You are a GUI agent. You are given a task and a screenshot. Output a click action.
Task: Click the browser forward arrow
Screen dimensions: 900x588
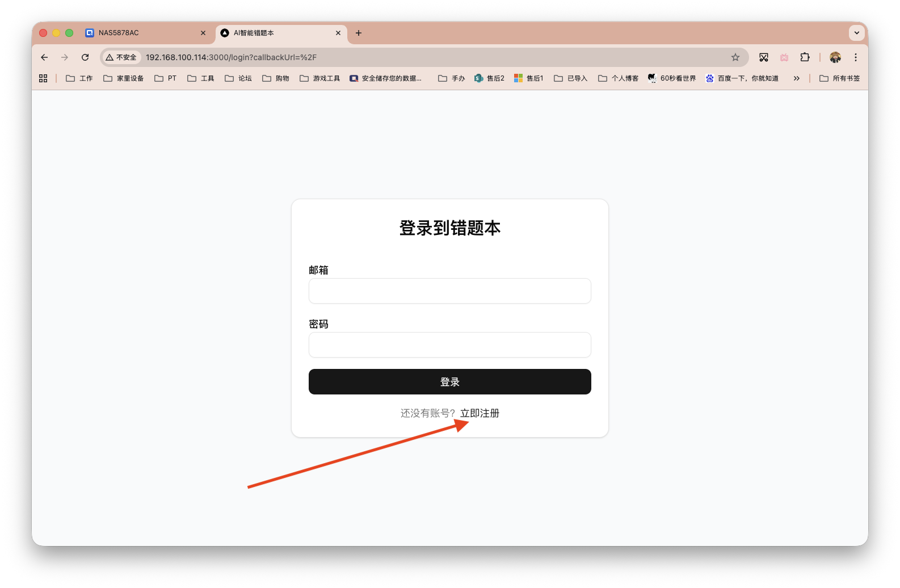coord(65,57)
